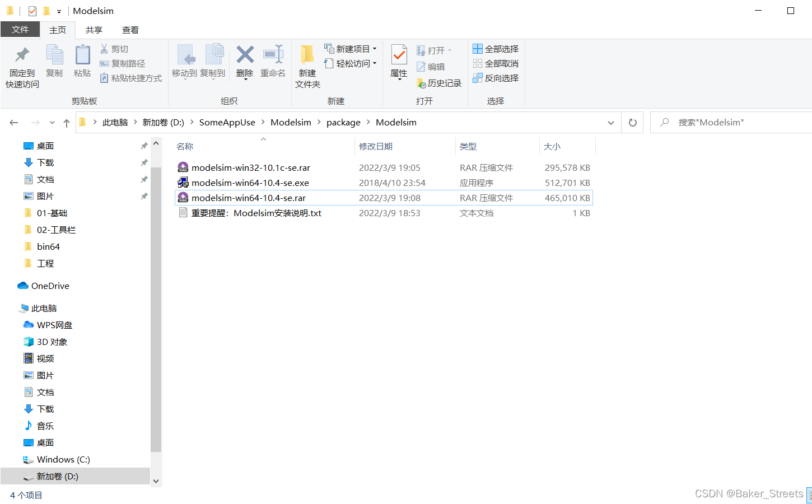Click the Back navigation arrow
Viewport: 812px width, 504px height.
pyautogui.click(x=14, y=123)
